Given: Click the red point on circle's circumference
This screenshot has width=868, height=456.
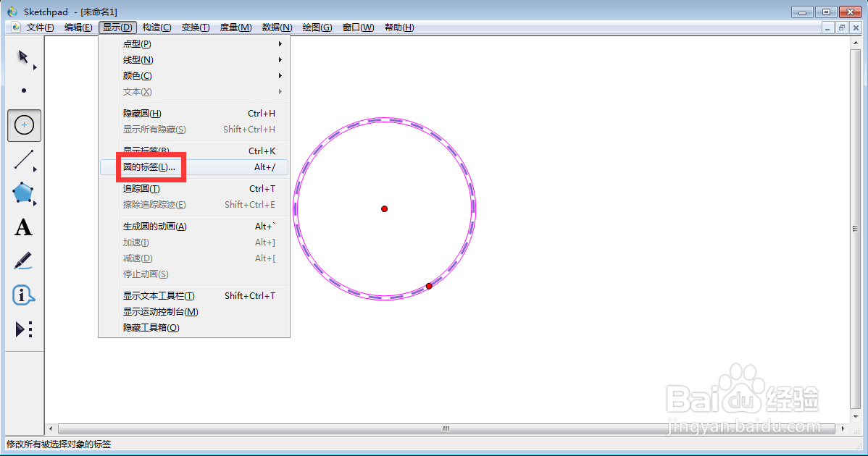Looking at the screenshot, I should click(429, 287).
